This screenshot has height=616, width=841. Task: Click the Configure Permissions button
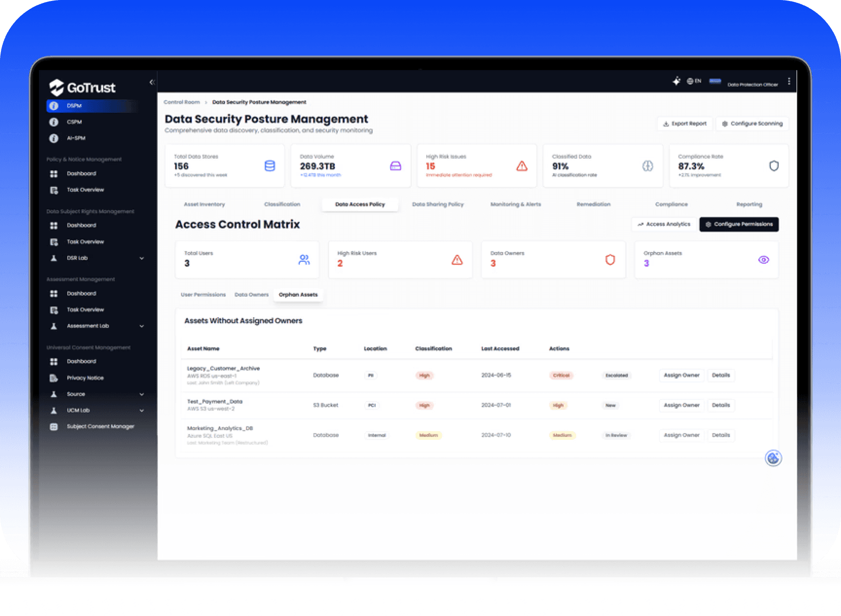coord(739,224)
